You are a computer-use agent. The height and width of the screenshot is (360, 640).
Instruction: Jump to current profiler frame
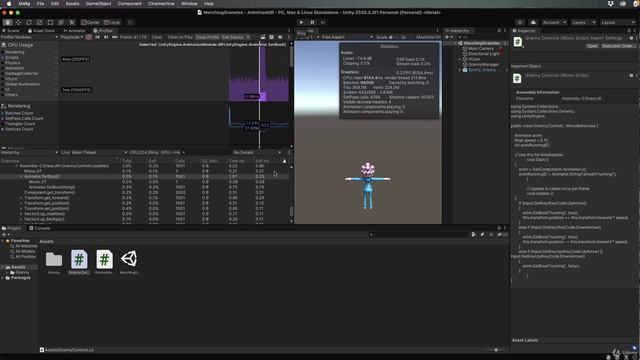coord(114,37)
